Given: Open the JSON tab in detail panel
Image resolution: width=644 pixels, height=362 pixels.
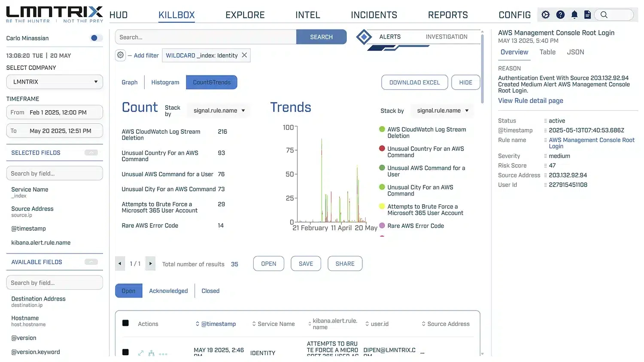Looking at the screenshot, I should coord(575,52).
